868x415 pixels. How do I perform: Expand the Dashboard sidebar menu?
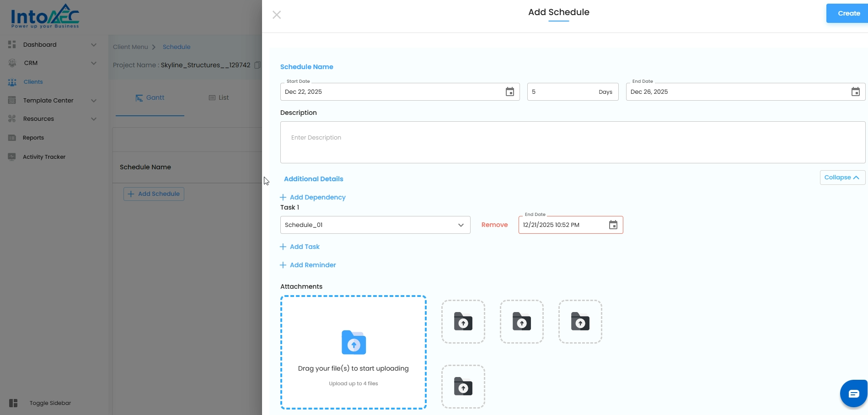[93, 45]
